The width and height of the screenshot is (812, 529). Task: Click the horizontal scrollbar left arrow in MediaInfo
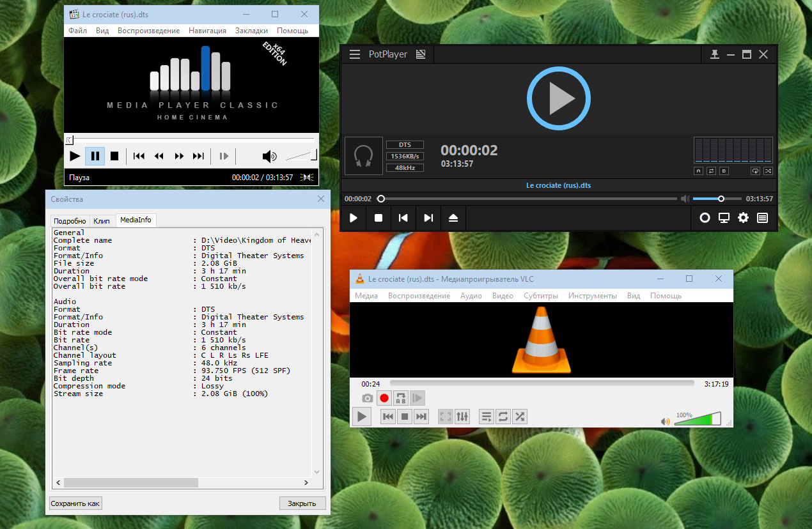point(58,483)
